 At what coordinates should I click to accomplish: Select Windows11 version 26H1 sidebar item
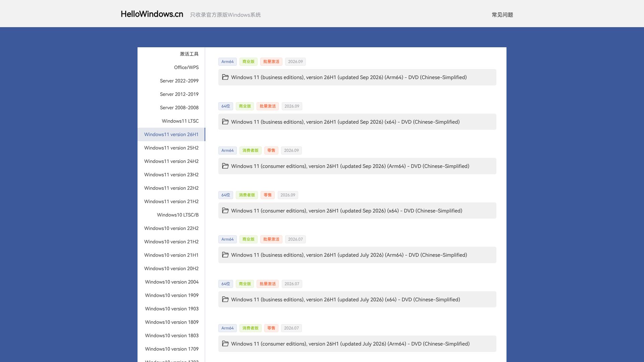171,134
